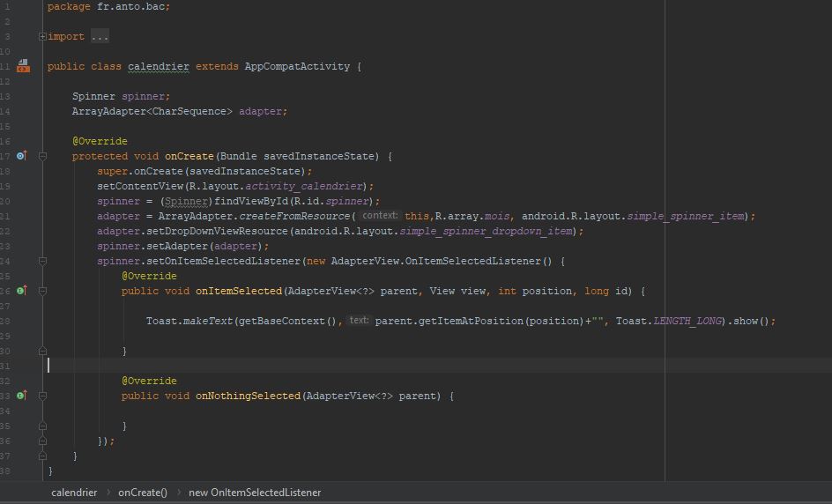
Task: Click getBaseContext() call
Action: [x=288, y=321]
